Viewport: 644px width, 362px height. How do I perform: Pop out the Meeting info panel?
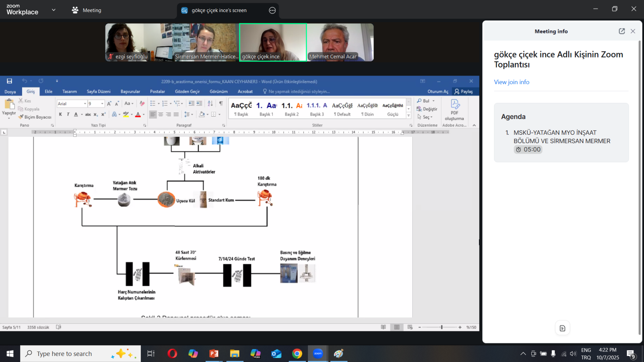coord(621,31)
